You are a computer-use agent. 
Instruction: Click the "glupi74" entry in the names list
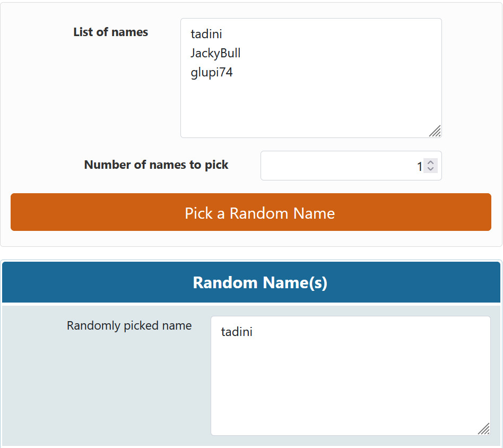point(212,73)
